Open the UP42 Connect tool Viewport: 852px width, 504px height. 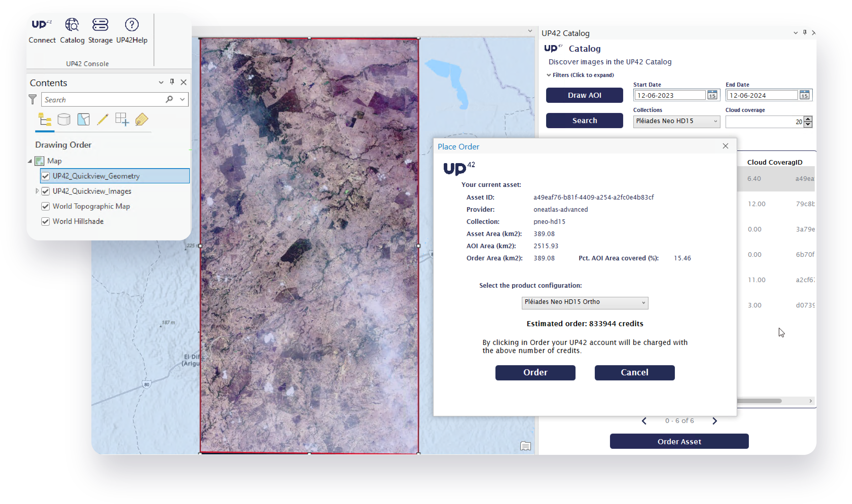pyautogui.click(x=42, y=30)
